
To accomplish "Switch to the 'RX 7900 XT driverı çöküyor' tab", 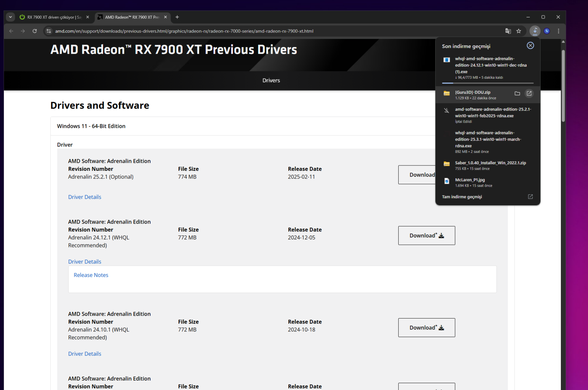I will coord(54,17).
